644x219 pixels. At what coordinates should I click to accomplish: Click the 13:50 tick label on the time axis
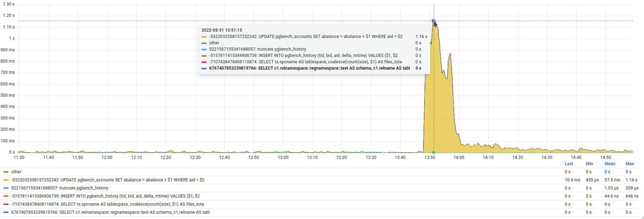[x=429, y=157]
